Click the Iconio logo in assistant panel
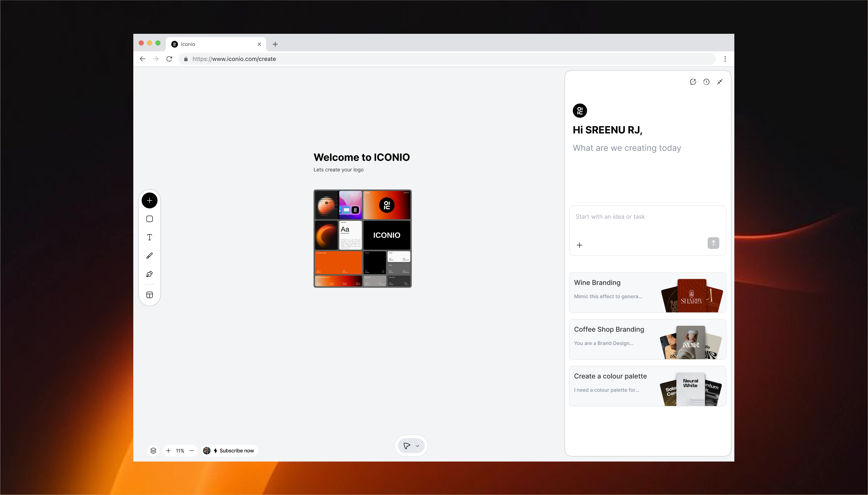 pyautogui.click(x=580, y=111)
